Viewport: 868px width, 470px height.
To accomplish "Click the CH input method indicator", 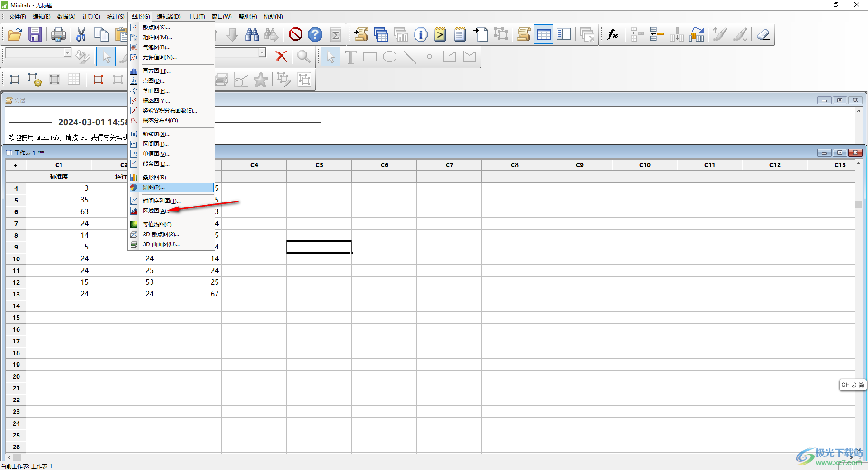I will tap(853, 385).
